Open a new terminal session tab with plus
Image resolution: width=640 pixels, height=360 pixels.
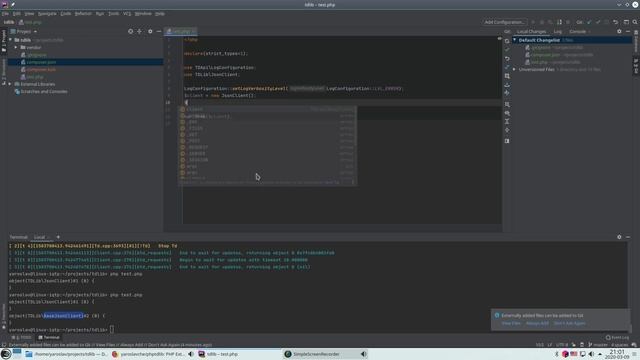click(x=58, y=237)
